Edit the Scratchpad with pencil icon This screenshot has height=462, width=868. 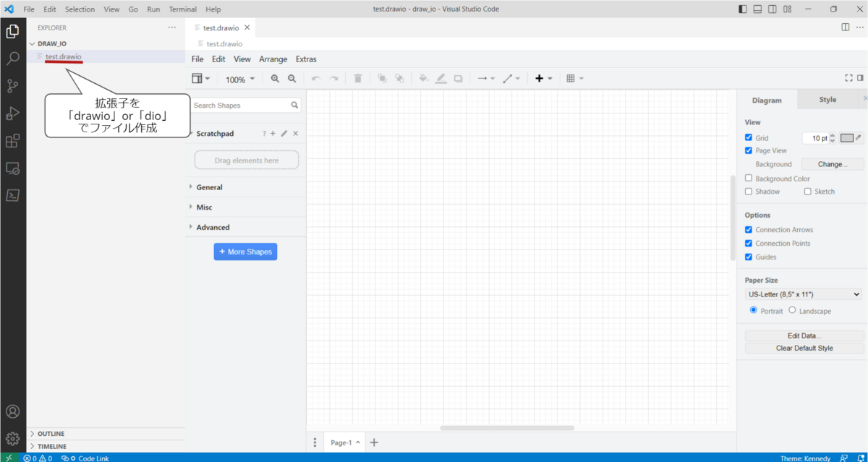click(x=284, y=134)
